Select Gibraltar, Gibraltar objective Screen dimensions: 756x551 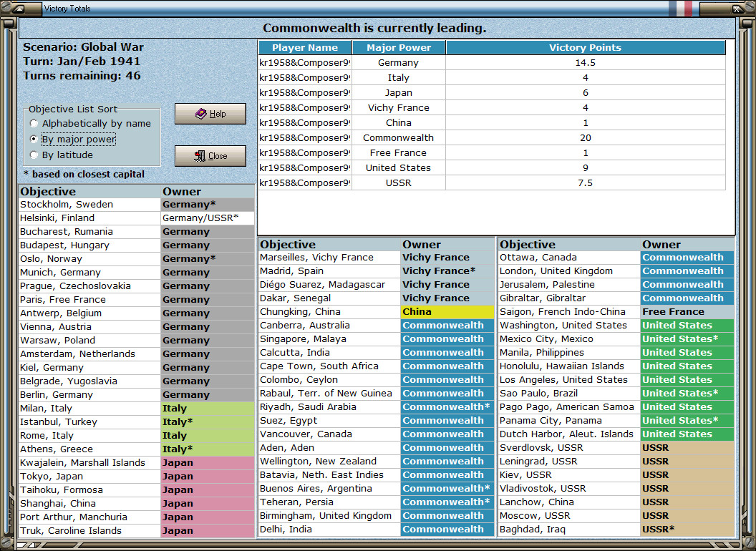click(x=569, y=298)
